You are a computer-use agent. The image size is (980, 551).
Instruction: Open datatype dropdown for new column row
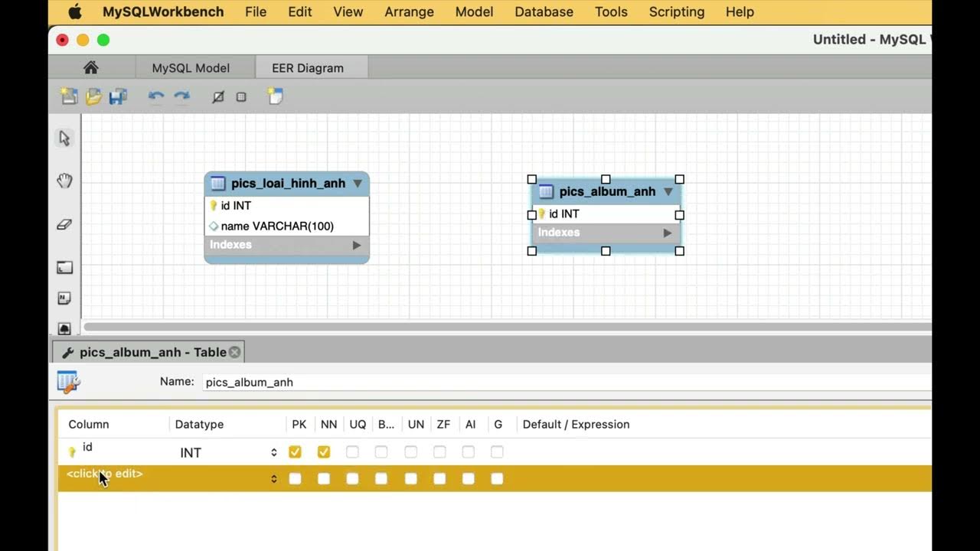pos(274,479)
